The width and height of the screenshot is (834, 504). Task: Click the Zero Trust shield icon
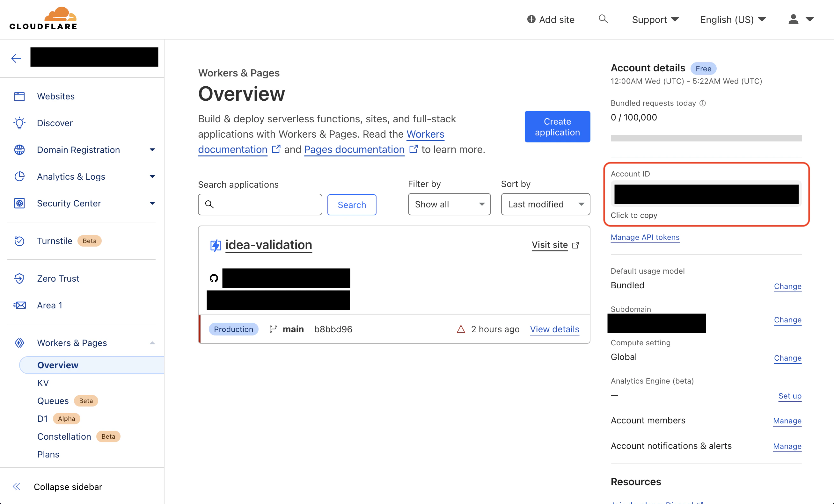tap(19, 278)
